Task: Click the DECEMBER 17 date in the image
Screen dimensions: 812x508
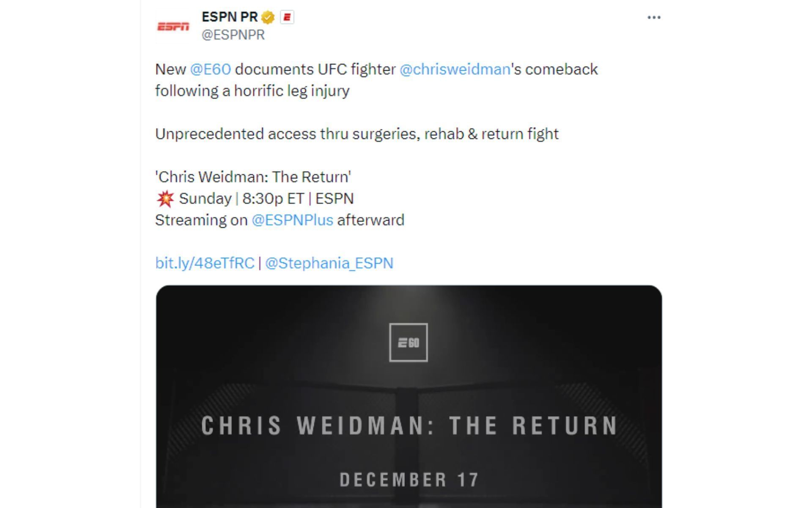Action: click(409, 480)
